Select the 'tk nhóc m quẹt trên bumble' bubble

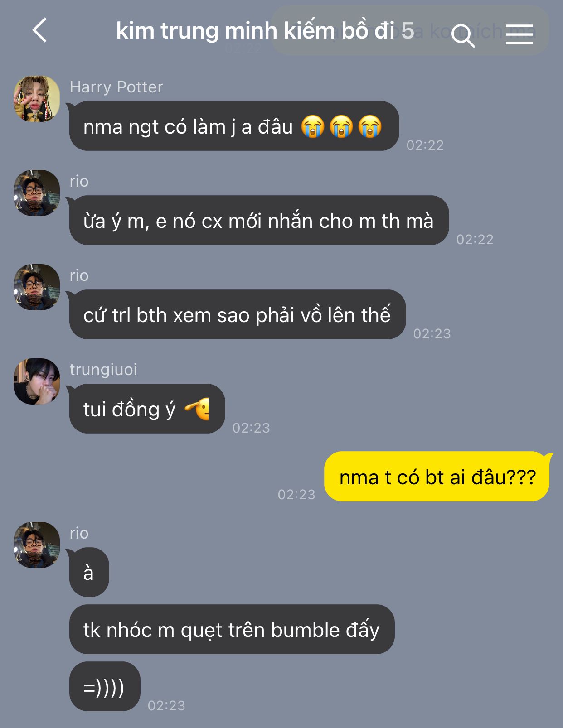point(232,629)
